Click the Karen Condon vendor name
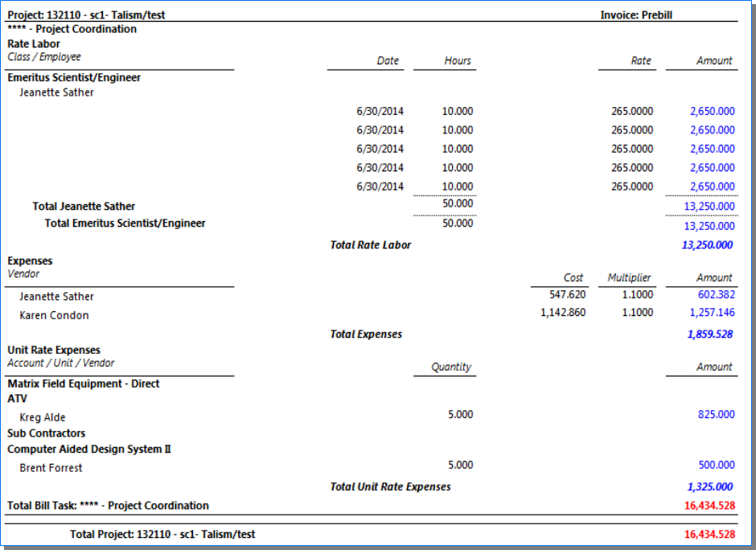The width and height of the screenshot is (756, 550). 54,315
